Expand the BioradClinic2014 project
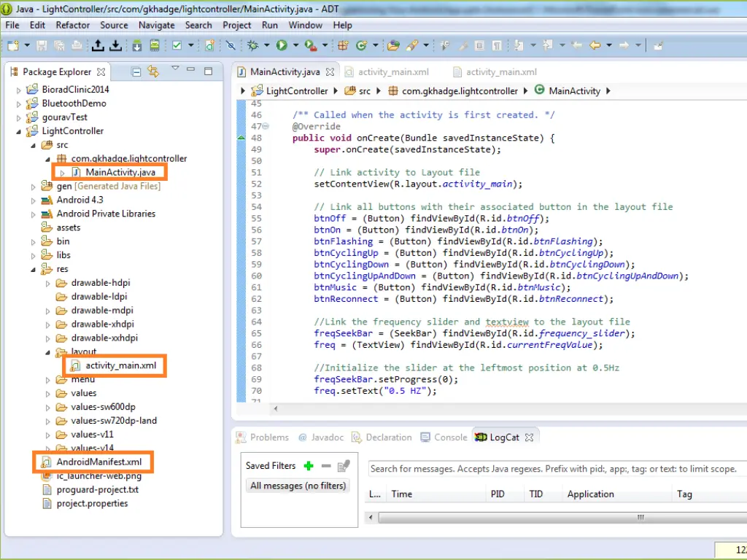The image size is (747, 560). coord(18,90)
